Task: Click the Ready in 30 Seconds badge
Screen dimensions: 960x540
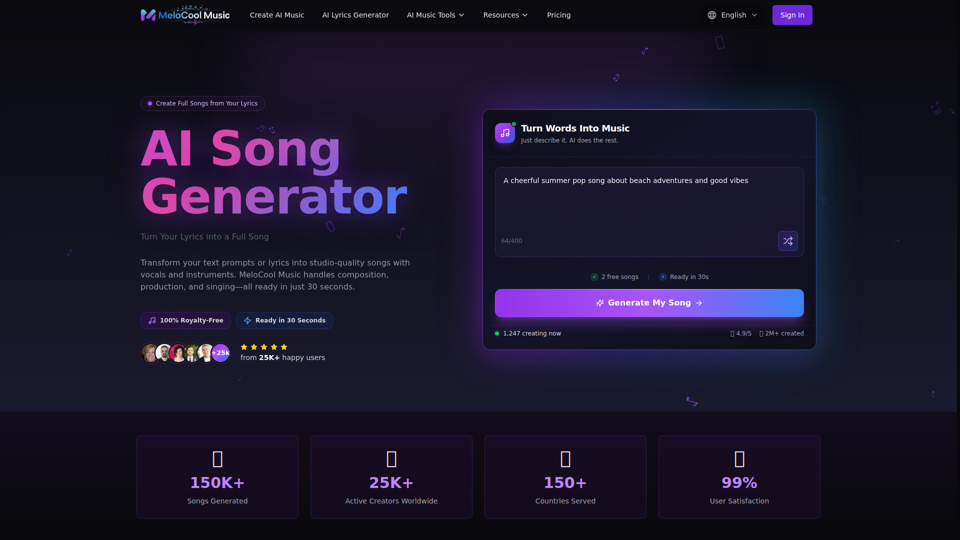Action: pos(284,320)
